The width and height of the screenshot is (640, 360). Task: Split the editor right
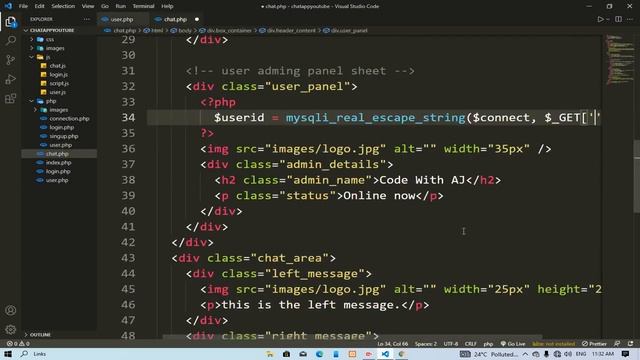point(618,19)
